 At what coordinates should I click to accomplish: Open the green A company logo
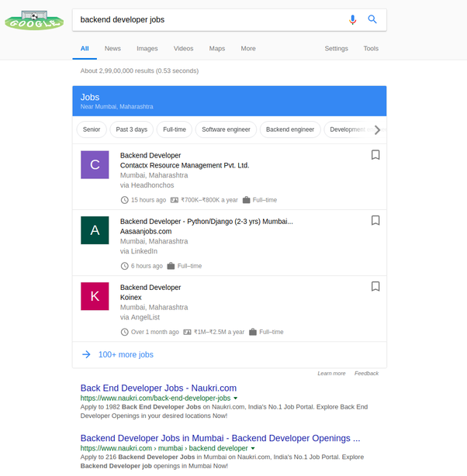coord(95,230)
